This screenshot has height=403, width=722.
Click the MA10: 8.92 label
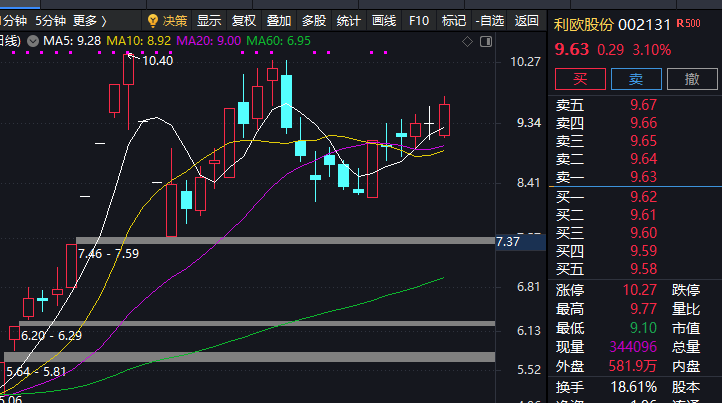[x=139, y=41]
